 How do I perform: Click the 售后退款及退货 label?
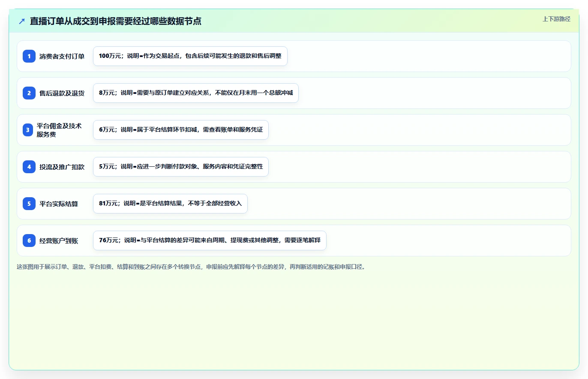pos(62,93)
